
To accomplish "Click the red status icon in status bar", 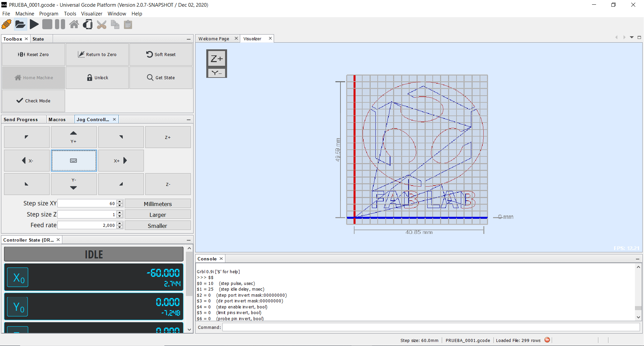I will point(547,340).
